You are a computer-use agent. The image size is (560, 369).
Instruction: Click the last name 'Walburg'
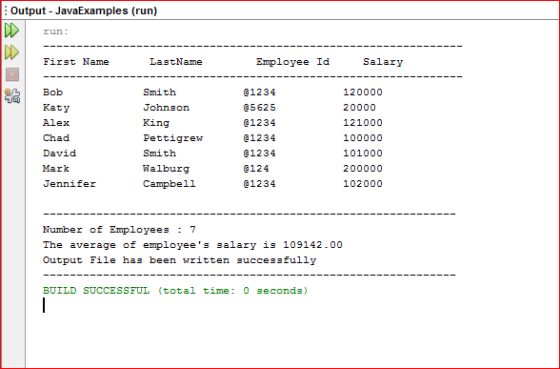point(166,169)
